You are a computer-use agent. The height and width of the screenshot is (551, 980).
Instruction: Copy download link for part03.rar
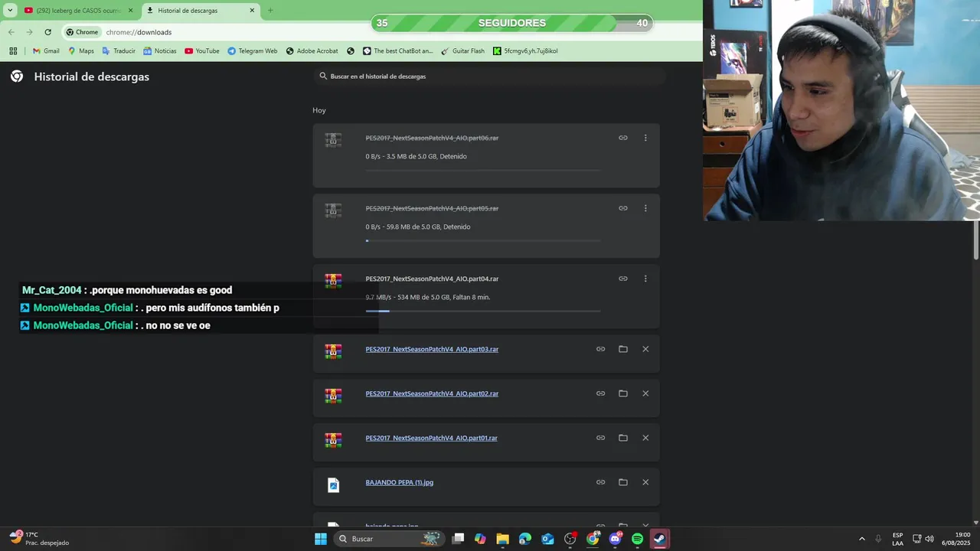601,349
